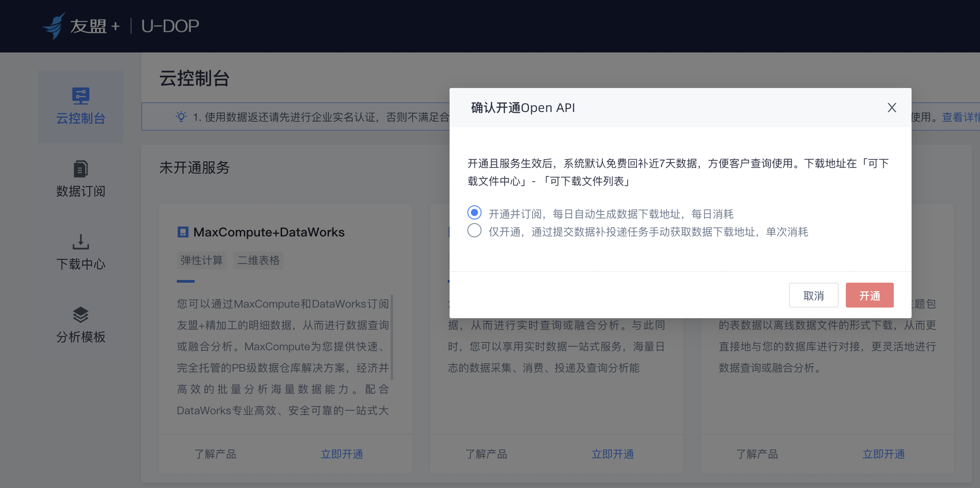Click 取消 button in the dialog
The height and width of the screenshot is (488, 980).
click(x=813, y=295)
